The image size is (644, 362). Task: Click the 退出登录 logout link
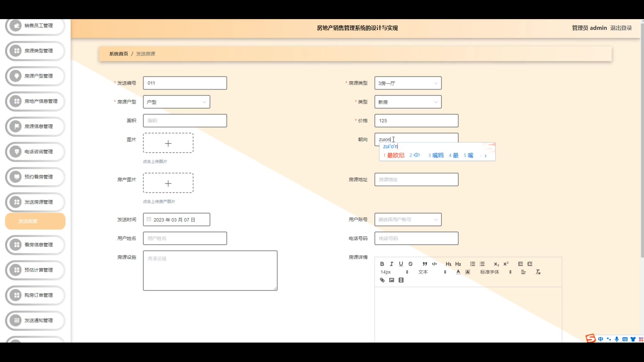(621, 28)
